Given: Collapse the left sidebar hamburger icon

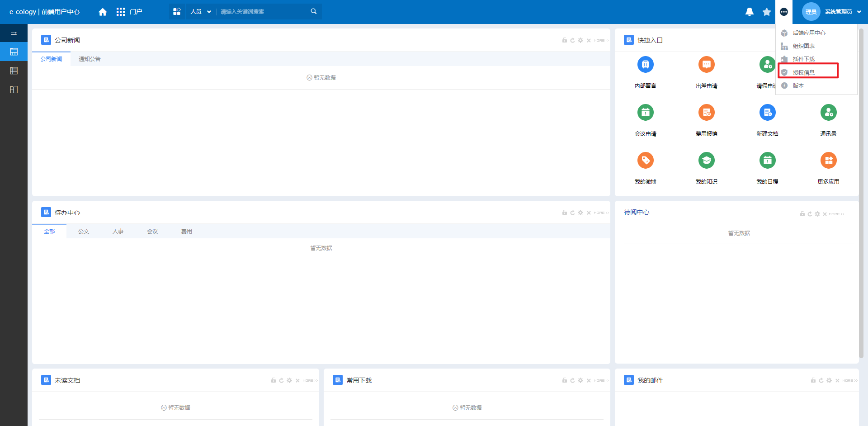Looking at the screenshot, I should [14, 33].
